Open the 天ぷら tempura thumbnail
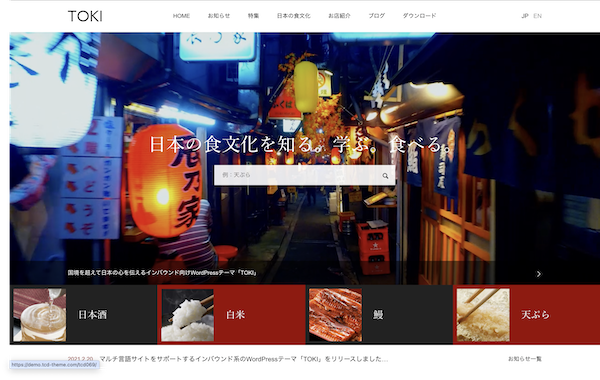The image size is (600, 380). [x=483, y=315]
